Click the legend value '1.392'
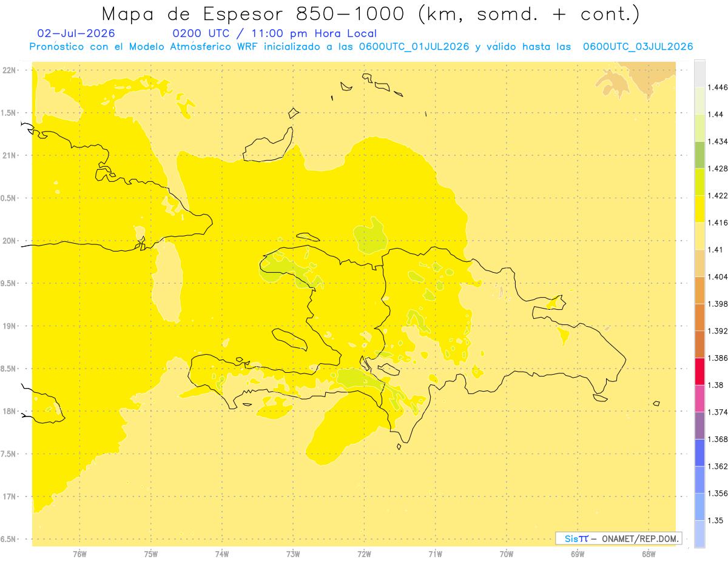 click(x=718, y=331)
